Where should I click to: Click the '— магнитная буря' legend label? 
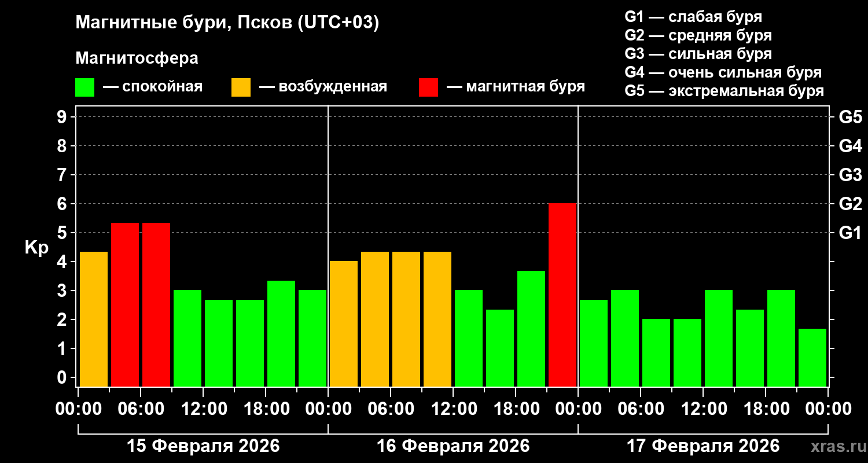click(516, 87)
